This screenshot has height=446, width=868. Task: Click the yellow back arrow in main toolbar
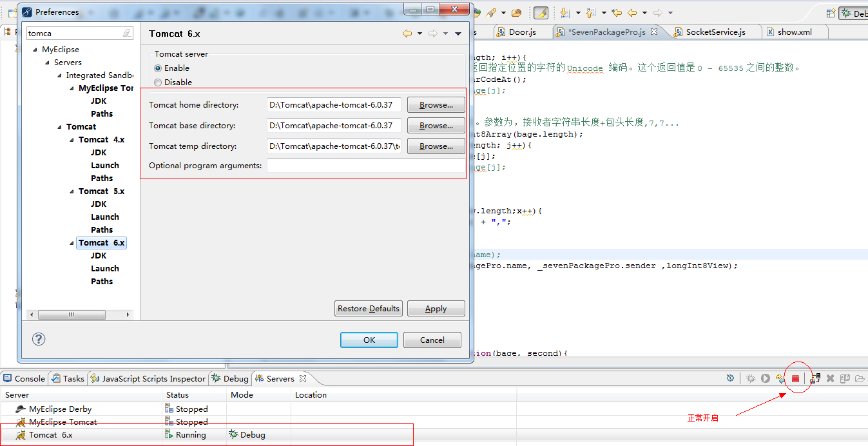(x=632, y=13)
